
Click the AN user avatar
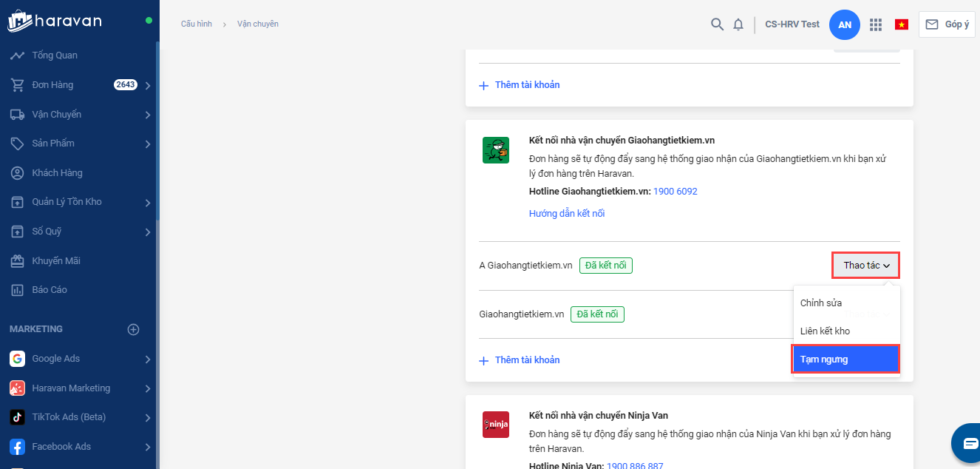click(x=845, y=24)
